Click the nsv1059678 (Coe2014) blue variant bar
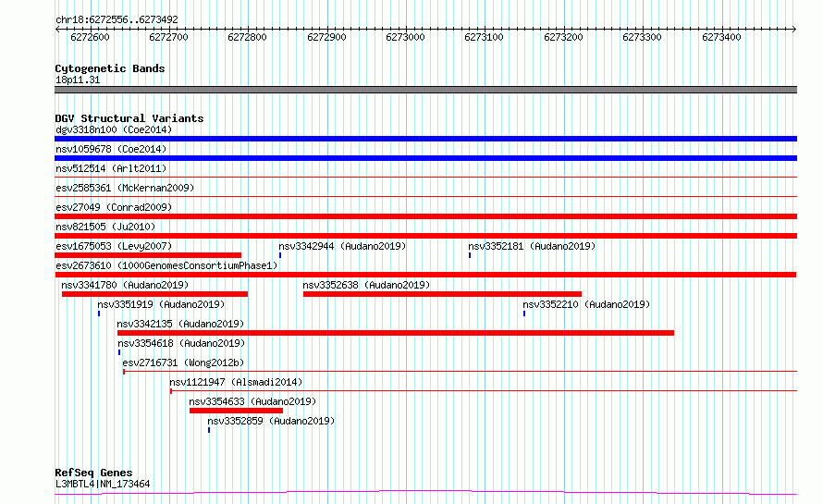823x504 pixels. click(x=425, y=158)
